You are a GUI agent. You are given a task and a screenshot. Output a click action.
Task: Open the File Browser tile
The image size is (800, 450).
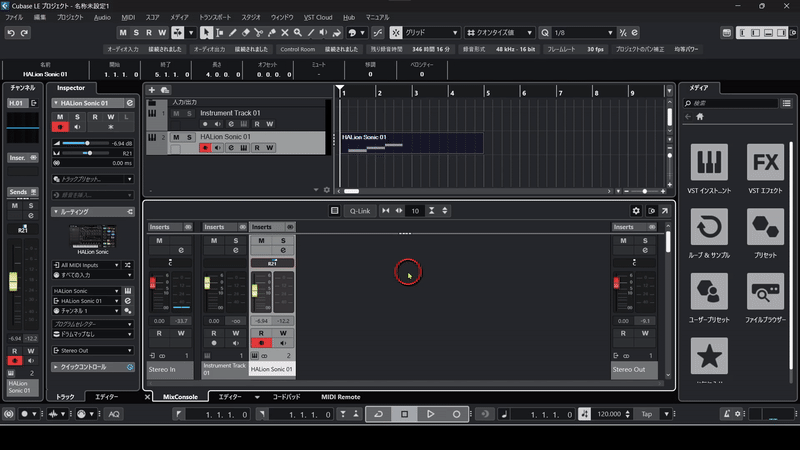click(765, 291)
